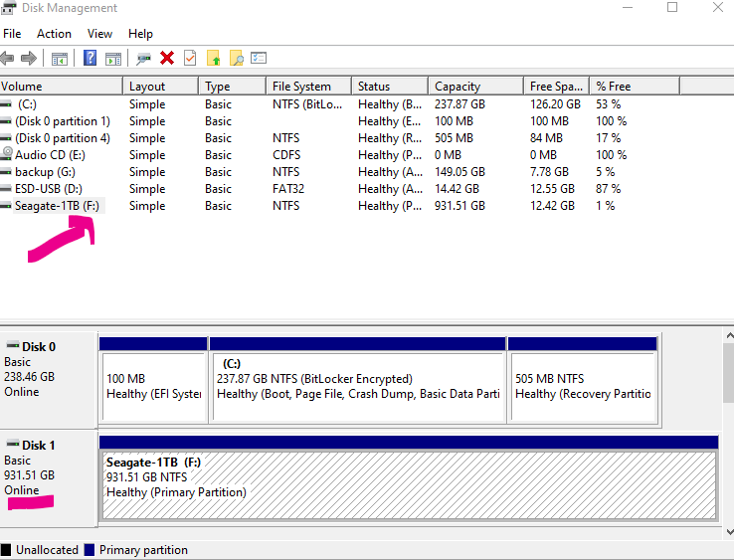Click the Properties checkmark page icon
Image resolution: width=734 pixels, height=560 pixels.
pos(190,59)
